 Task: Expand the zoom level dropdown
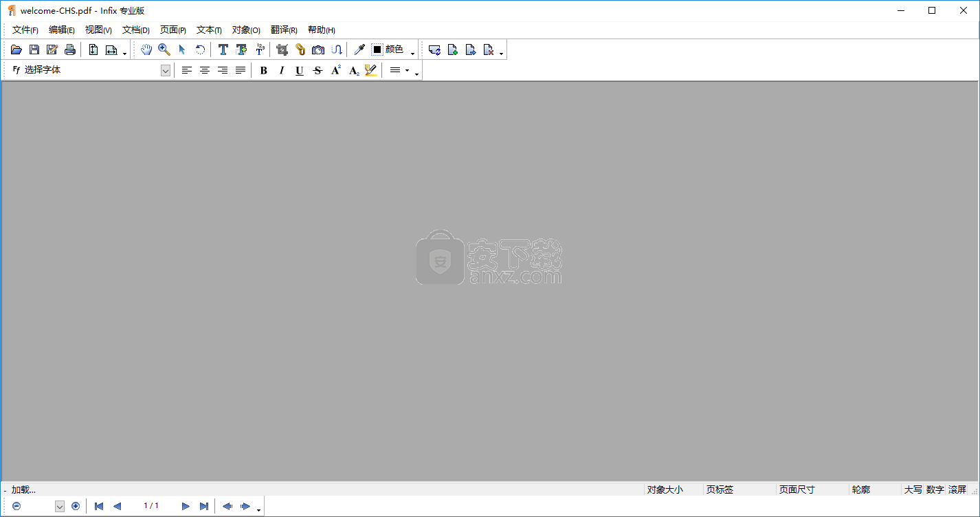click(x=59, y=507)
